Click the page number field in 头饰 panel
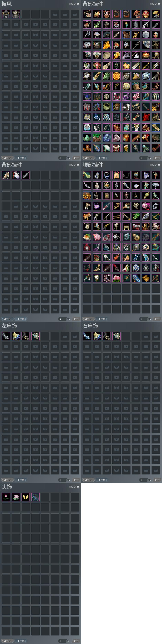162x644 pixels. tap(62, 641)
